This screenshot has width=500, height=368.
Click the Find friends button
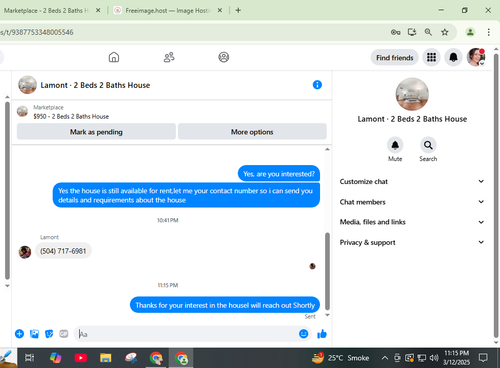tap(395, 57)
